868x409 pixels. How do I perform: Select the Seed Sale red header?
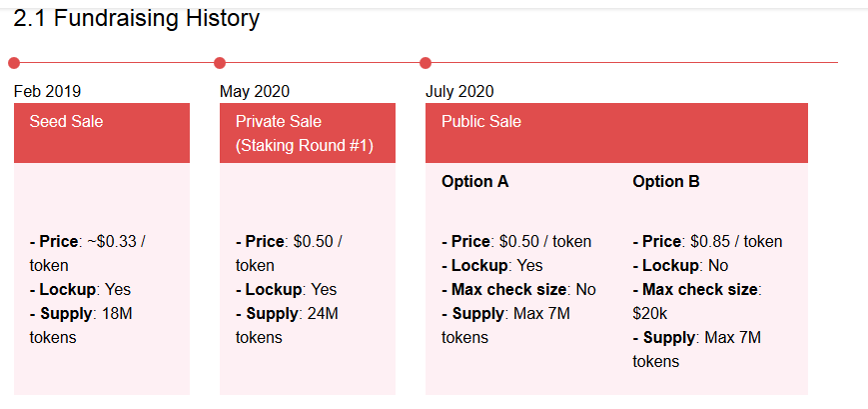[102, 133]
